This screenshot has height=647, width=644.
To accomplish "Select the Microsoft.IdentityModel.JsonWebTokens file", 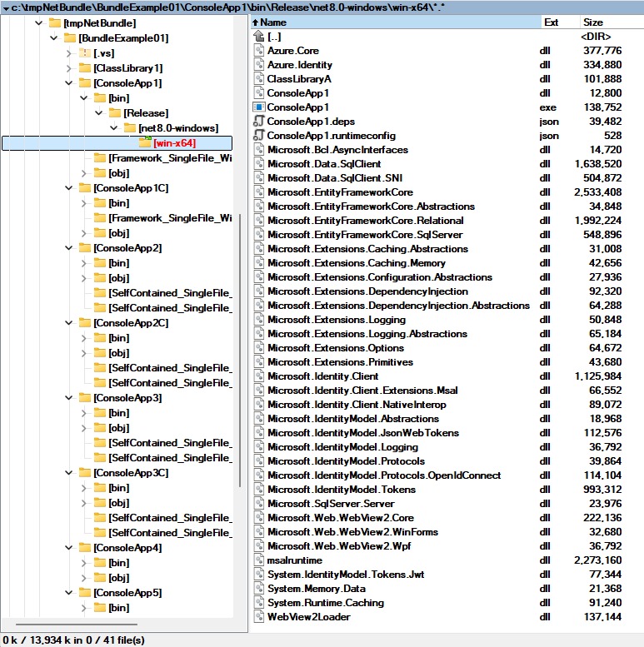I will 363,432.
